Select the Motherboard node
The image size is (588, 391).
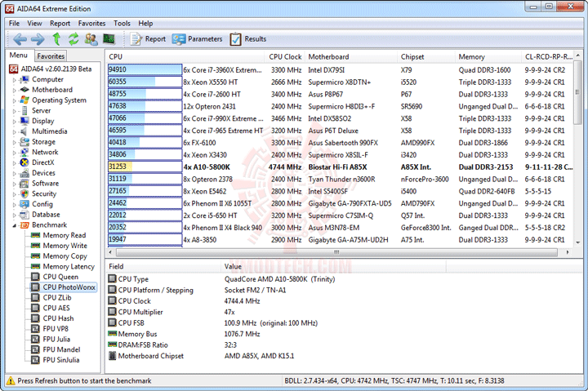(x=52, y=90)
